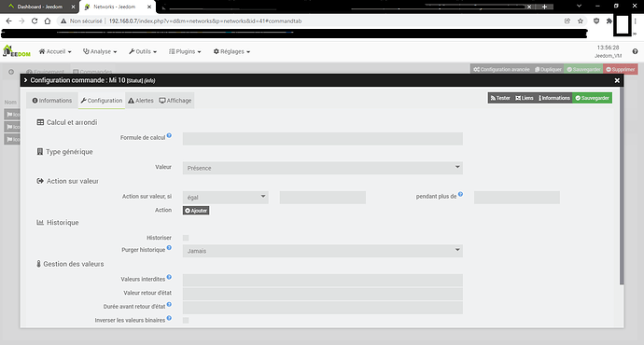Toggle the Historiser checkbox
The height and width of the screenshot is (345, 644).
pyautogui.click(x=186, y=238)
